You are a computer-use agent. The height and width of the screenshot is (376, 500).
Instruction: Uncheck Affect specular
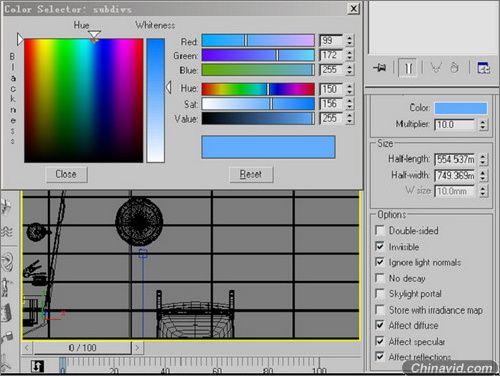[x=380, y=341]
